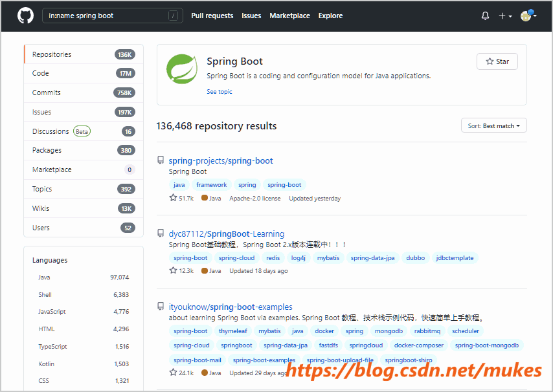Click the star icon showing 12.3k
553x392 pixels.
tap(173, 270)
